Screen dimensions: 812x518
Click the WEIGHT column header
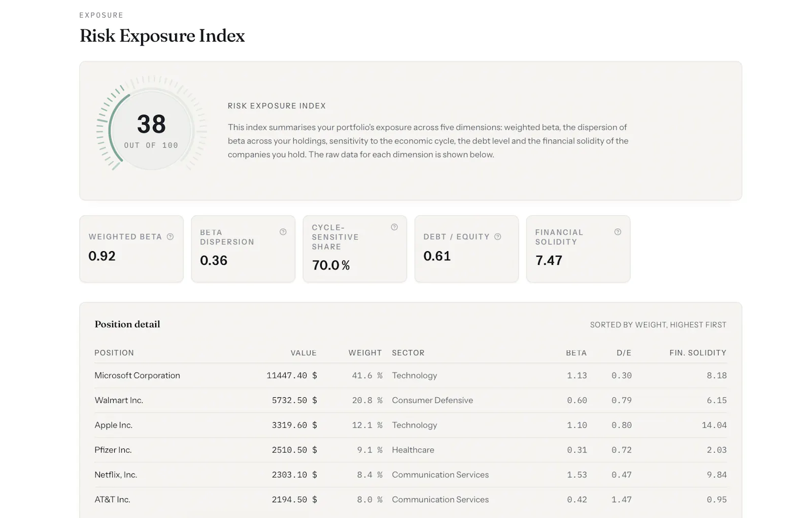[365, 353]
